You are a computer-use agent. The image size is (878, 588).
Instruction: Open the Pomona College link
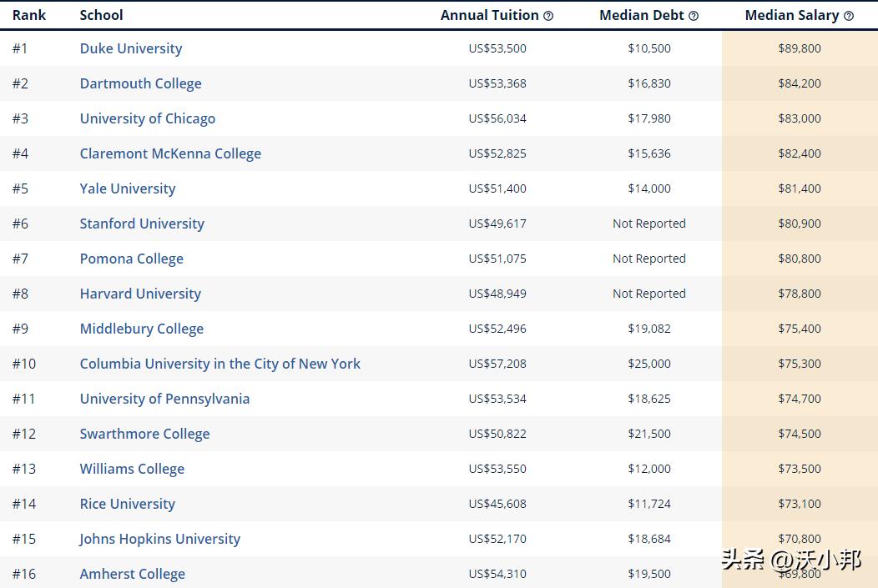tap(132, 259)
